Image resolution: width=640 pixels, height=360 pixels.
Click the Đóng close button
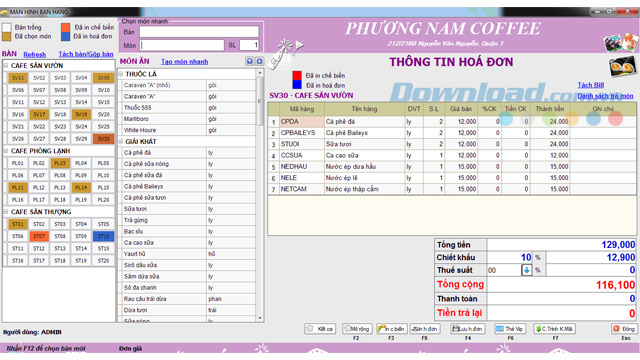click(624, 329)
